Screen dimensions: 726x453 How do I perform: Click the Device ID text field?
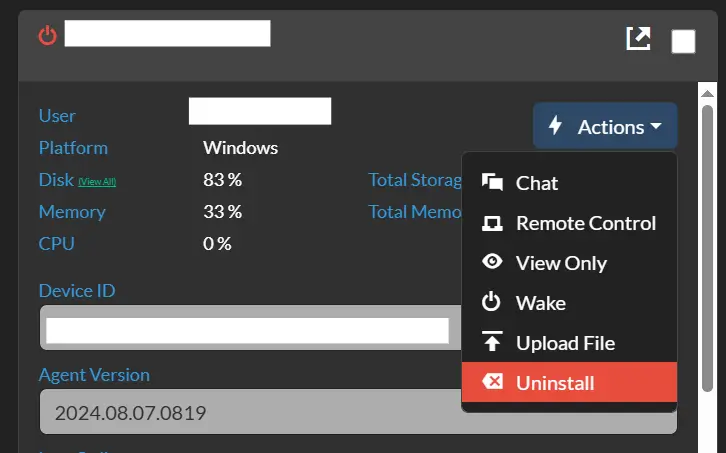(x=250, y=329)
